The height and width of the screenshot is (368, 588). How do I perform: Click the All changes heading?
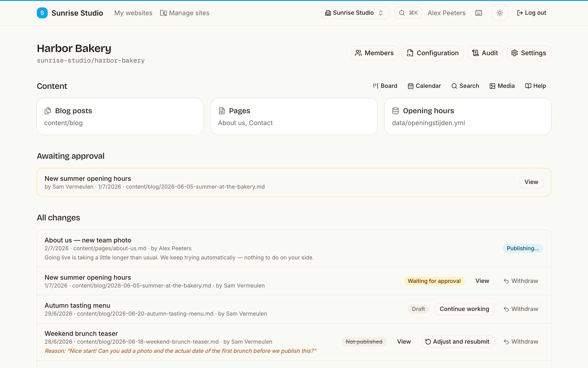pos(58,218)
